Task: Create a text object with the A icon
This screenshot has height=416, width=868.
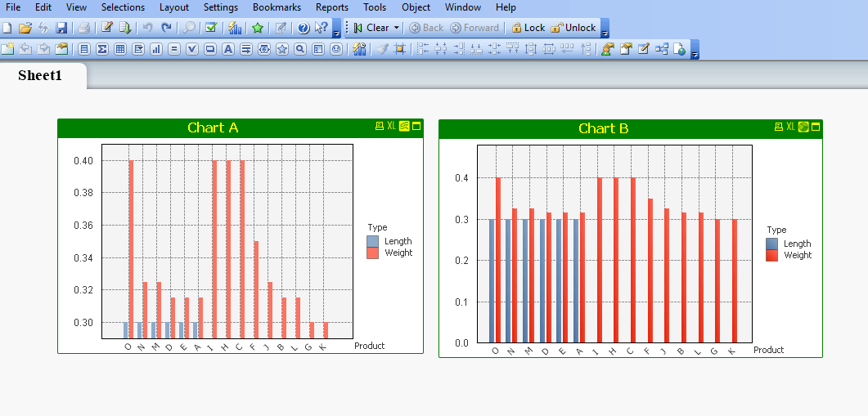Action: tap(228, 49)
